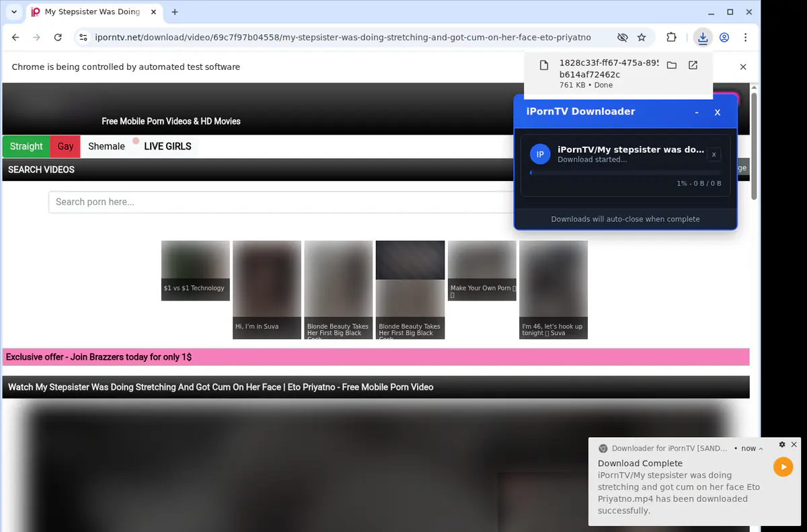Click the '1% - 0 B / 0 B' status text
The image size is (807, 532).
699,184
